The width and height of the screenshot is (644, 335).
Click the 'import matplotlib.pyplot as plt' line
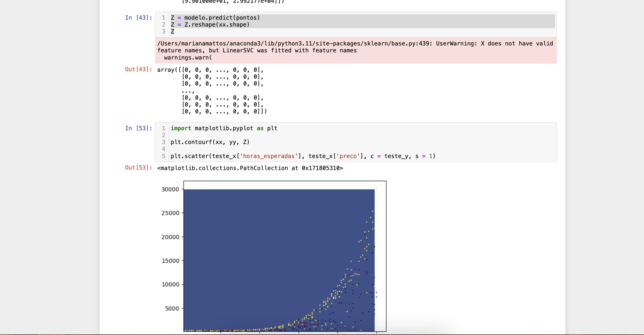tap(224, 128)
